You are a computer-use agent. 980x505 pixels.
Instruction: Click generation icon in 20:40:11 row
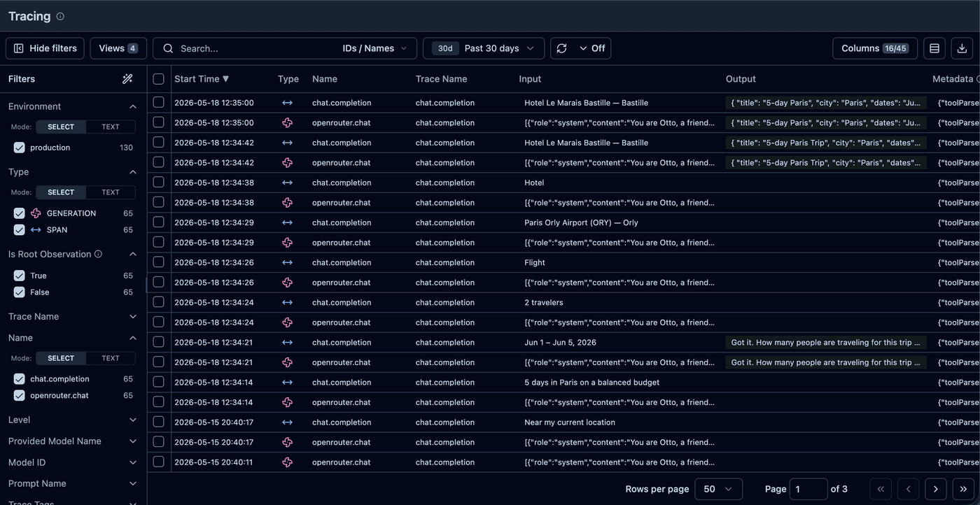point(287,462)
